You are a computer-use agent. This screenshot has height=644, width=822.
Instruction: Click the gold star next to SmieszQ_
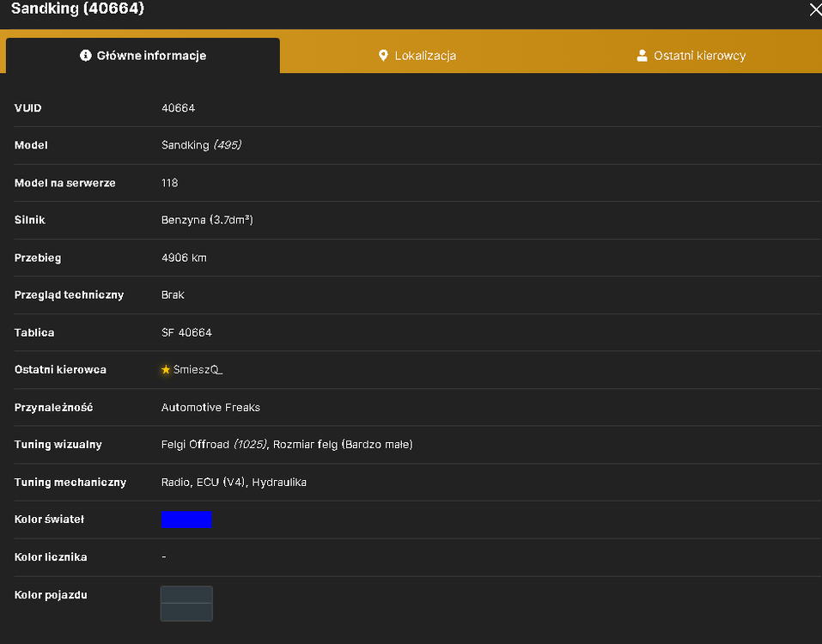point(166,370)
